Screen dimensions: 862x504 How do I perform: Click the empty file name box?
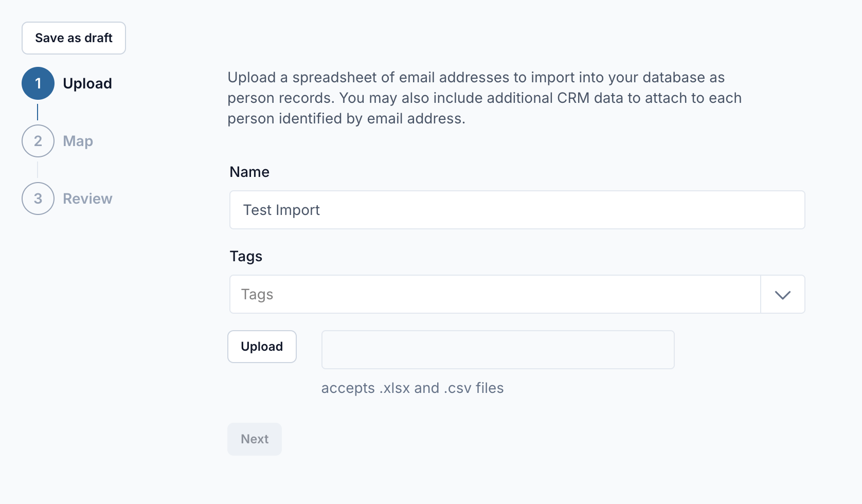tap(497, 350)
